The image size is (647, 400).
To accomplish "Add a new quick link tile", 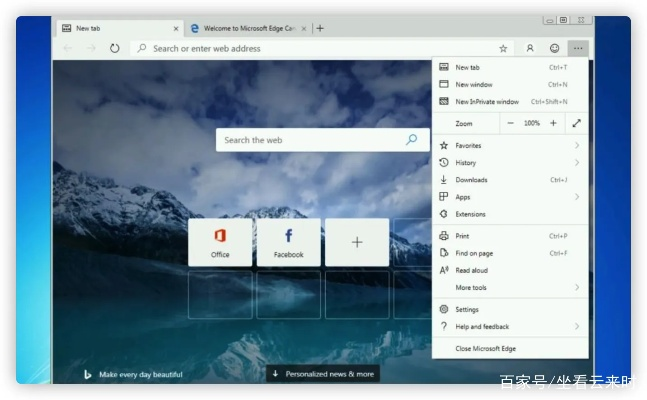I will [x=357, y=242].
